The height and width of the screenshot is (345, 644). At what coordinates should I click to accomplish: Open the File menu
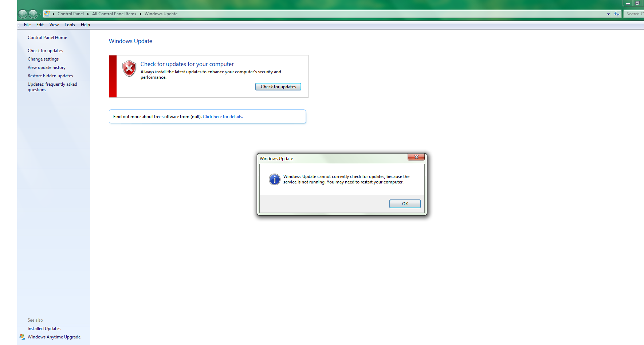[27, 25]
